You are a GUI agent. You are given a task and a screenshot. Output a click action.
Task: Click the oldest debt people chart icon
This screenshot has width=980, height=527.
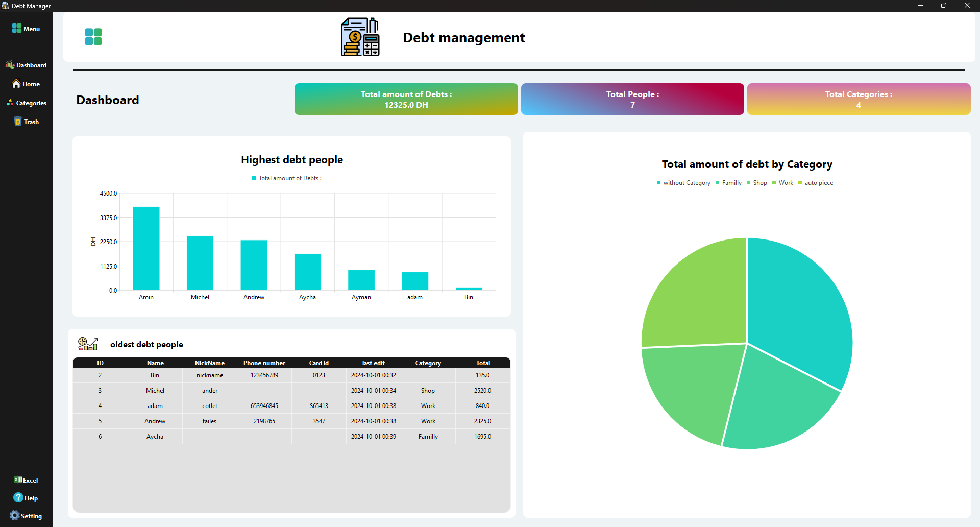click(x=88, y=344)
